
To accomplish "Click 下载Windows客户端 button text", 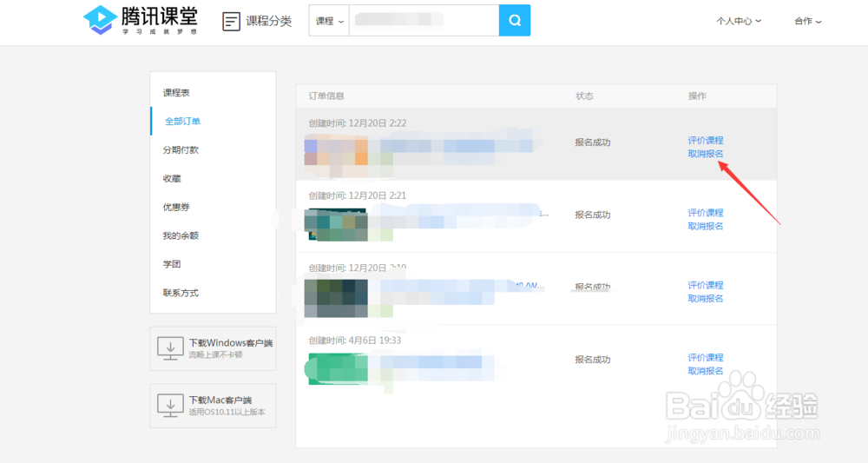I will click(x=231, y=343).
